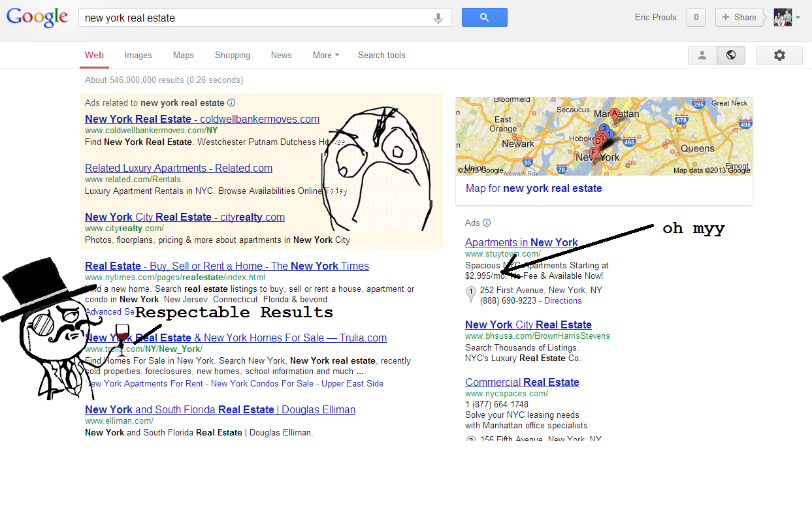
Task: Select the News tab
Action: pos(282,55)
